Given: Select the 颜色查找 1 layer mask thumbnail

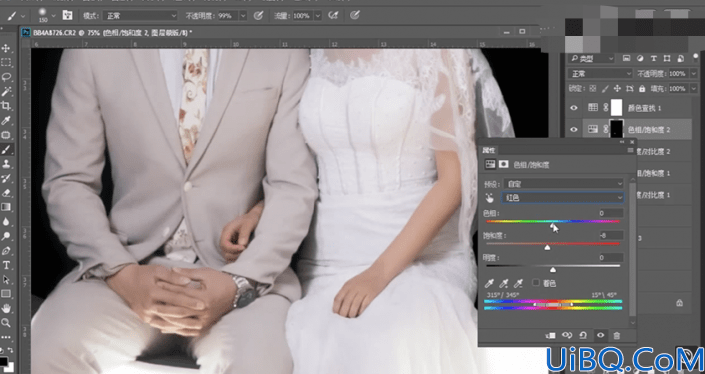Looking at the screenshot, I should tap(616, 108).
